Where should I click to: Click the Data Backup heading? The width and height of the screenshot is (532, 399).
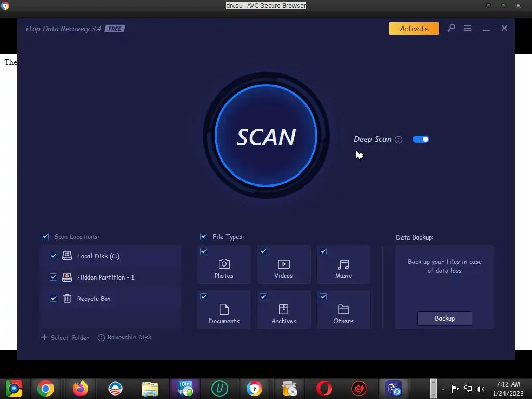[x=415, y=237]
